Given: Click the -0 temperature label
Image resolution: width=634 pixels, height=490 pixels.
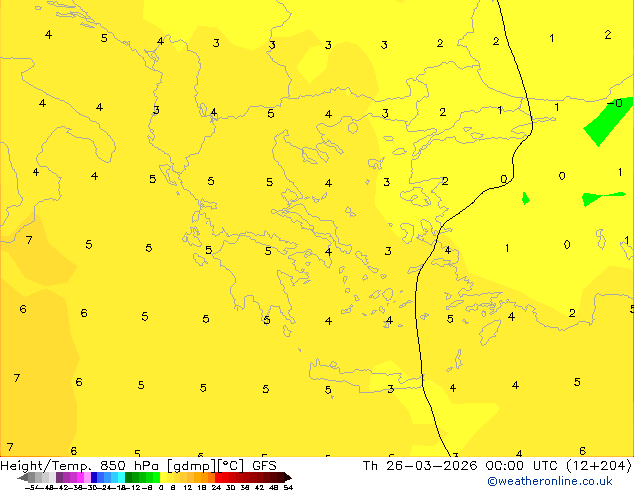Looking at the screenshot, I should click(615, 104).
